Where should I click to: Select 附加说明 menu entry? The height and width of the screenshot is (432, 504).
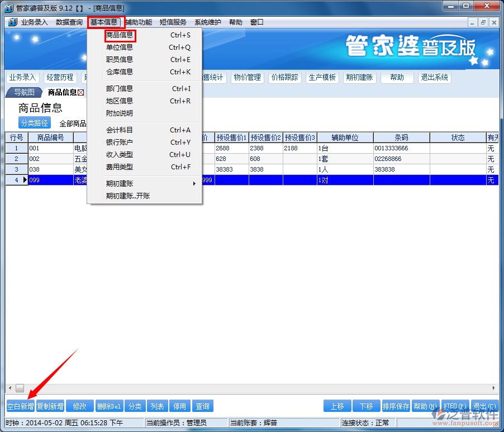(x=145, y=113)
